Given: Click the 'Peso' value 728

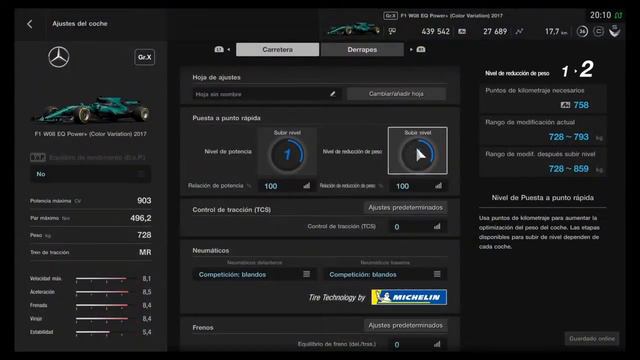Looking at the screenshot, I should (144, 235).
